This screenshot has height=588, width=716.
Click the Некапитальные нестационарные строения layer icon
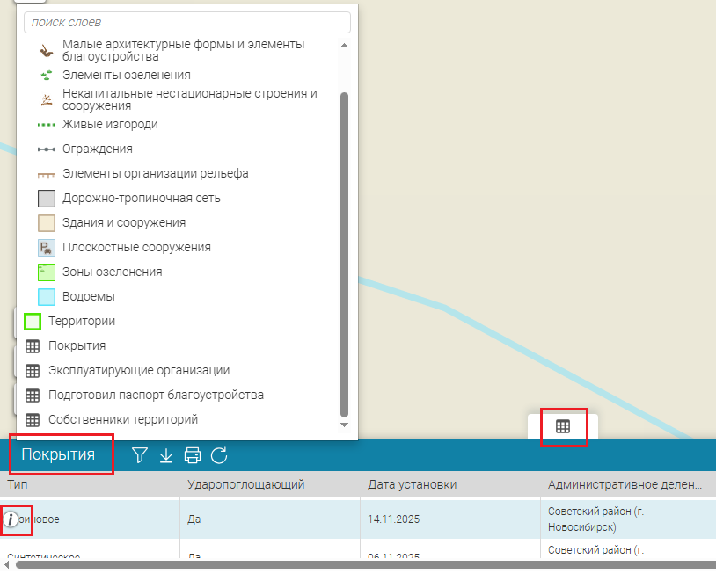pos(46,99)
